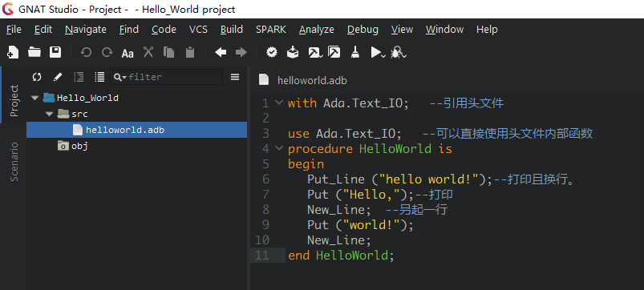Paste from clipboard toolbar icon
644x290 pixels.
[190, 53]
